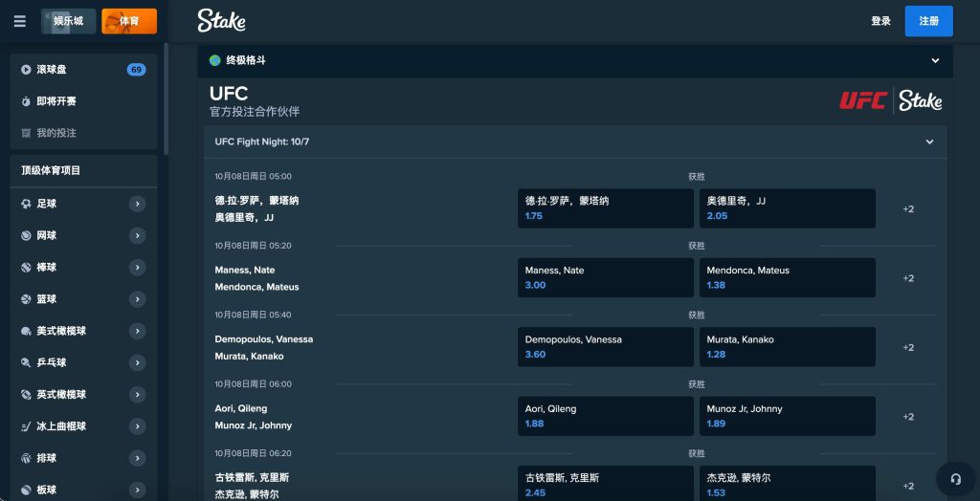Click the 网球 tennis icon
This screenshot has height=501, width=980.
pos(26,235)
